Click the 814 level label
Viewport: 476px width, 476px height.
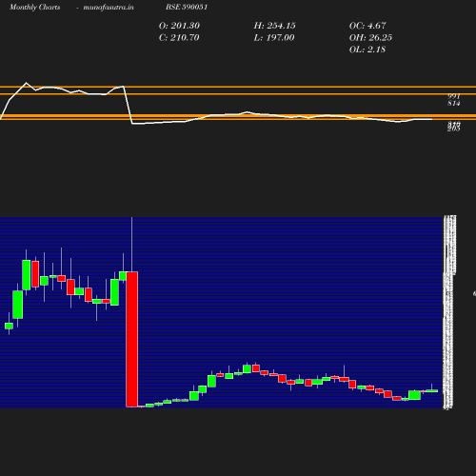tap(454, 103)
